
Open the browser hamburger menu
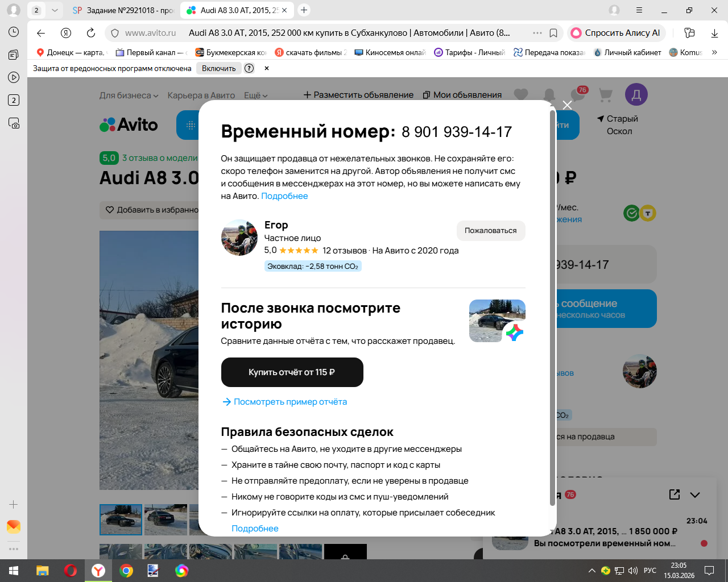pos(639,10)
